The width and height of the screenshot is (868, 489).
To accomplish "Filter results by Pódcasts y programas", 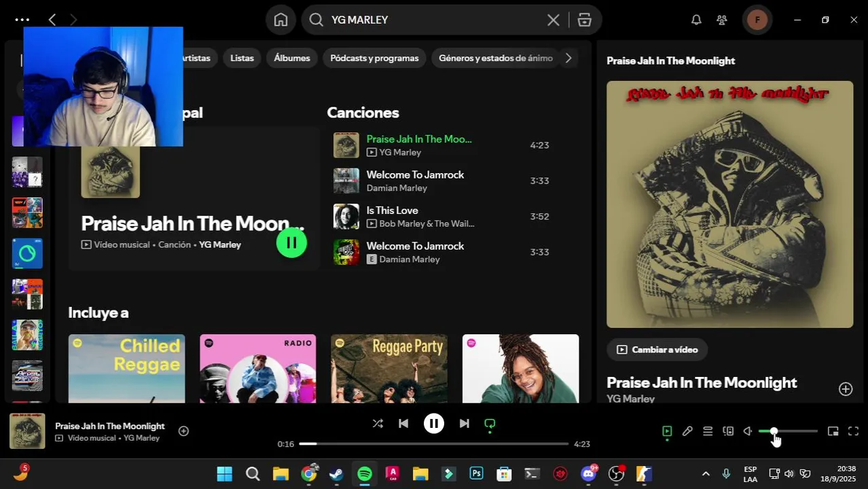I will coord(374,58).
